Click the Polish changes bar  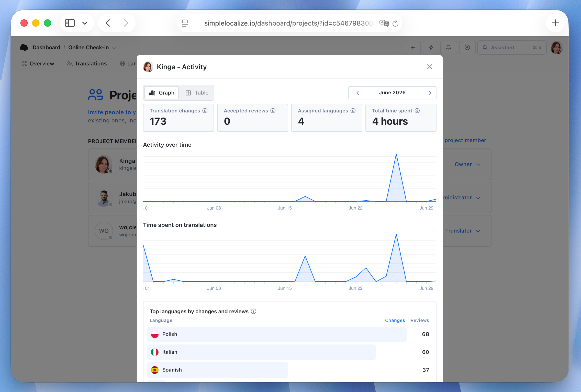[276, 334]
